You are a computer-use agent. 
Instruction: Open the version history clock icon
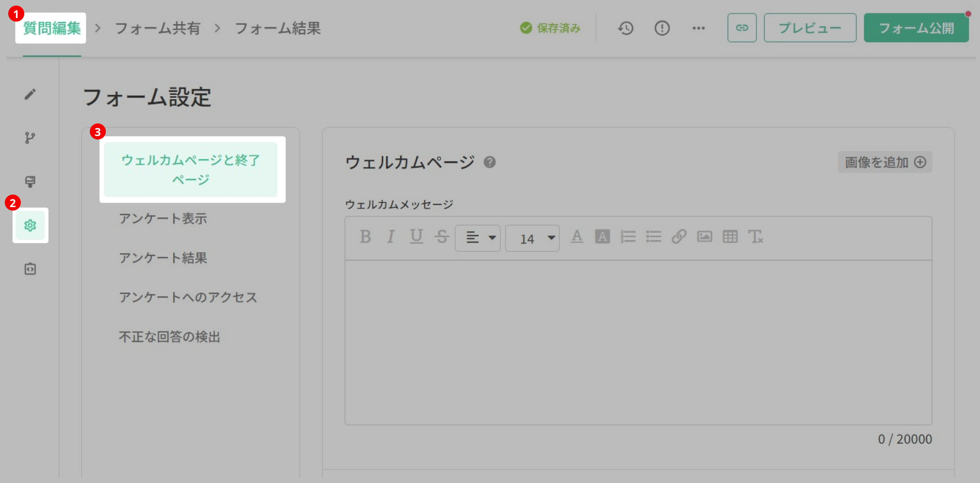coord(626,28)
